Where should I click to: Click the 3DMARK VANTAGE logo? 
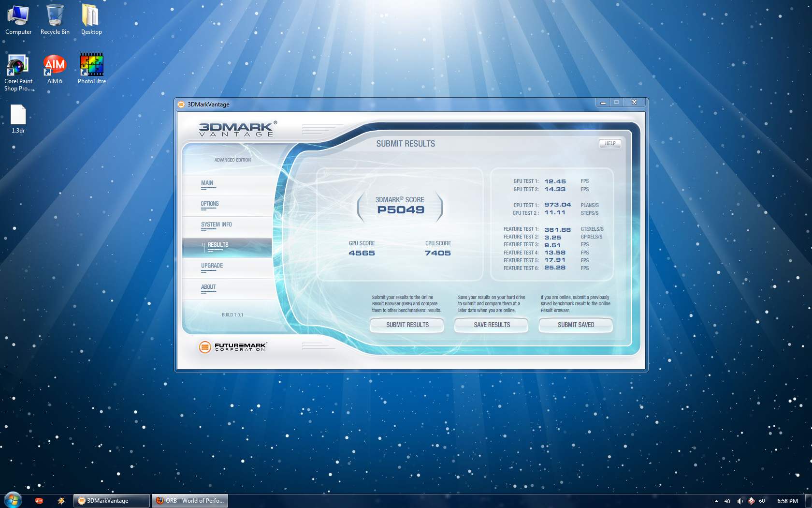(238, 129)
